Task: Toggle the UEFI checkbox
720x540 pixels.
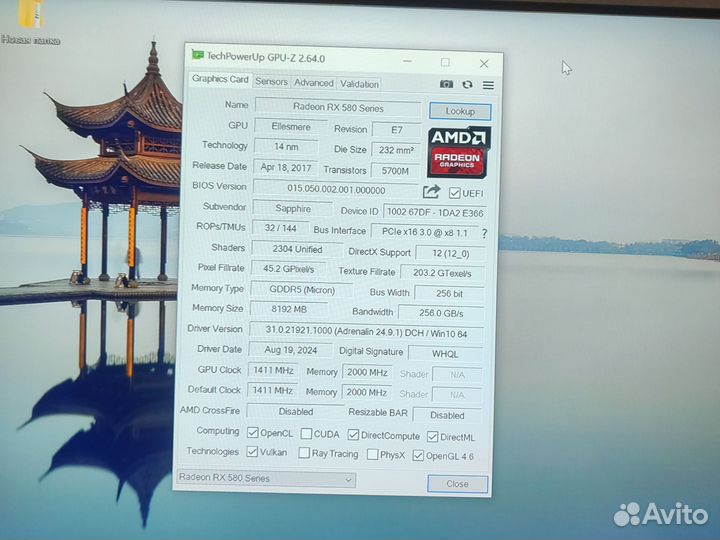Action: pos(455,193)
